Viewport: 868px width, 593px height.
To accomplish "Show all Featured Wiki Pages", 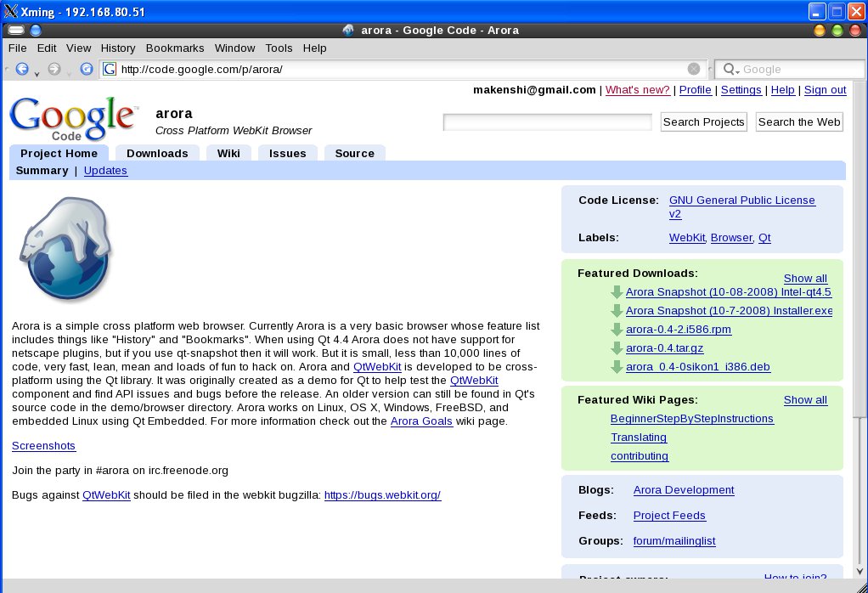I will 805,400.
